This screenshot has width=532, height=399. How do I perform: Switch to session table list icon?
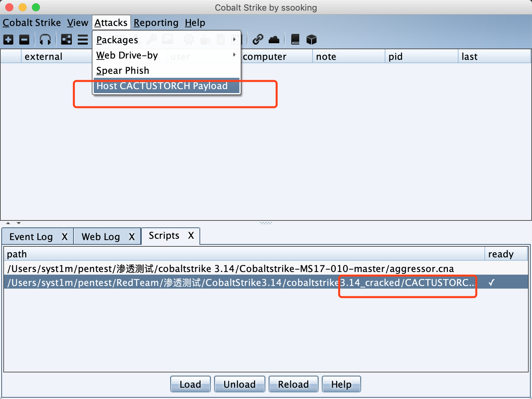coord(83,40)
